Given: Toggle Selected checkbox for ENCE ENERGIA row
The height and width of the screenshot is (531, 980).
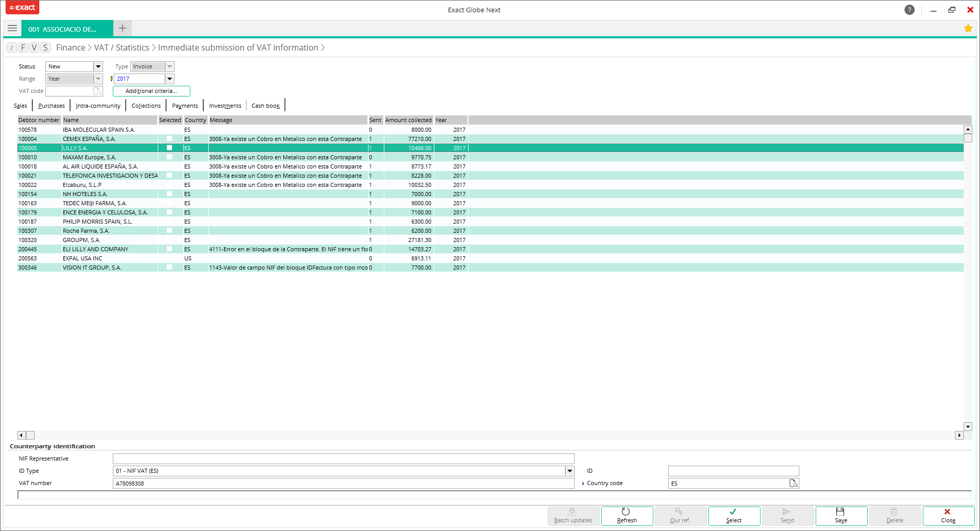Looking at the screenshot, I should [x=169, y=212].
